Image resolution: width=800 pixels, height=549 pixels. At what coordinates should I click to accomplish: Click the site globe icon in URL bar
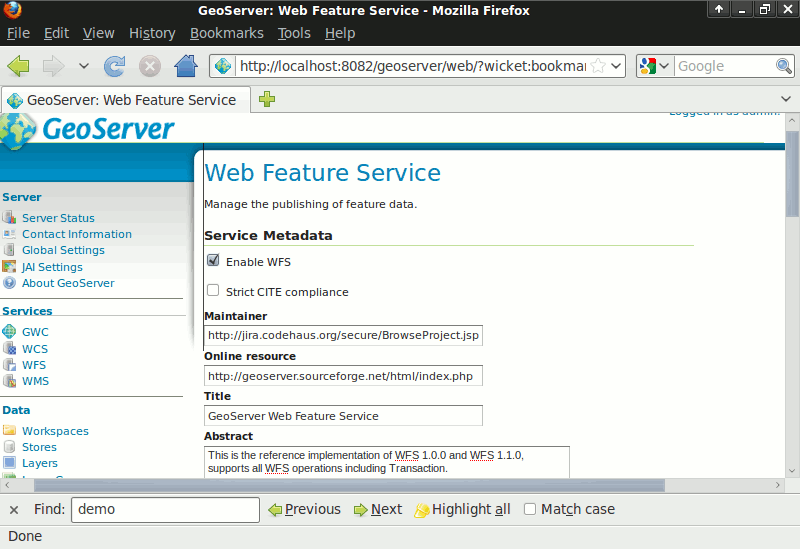223,66
